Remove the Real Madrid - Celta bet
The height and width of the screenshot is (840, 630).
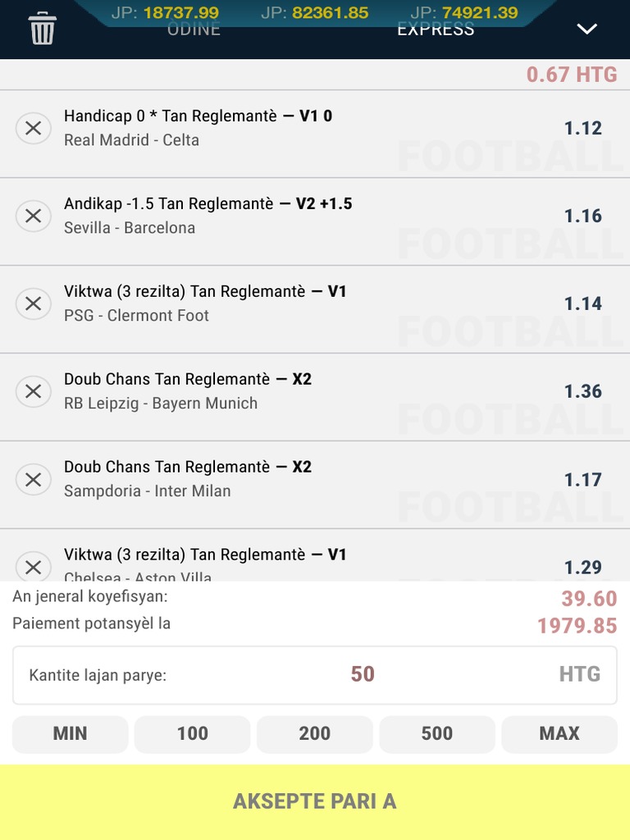tap(34, 128)
